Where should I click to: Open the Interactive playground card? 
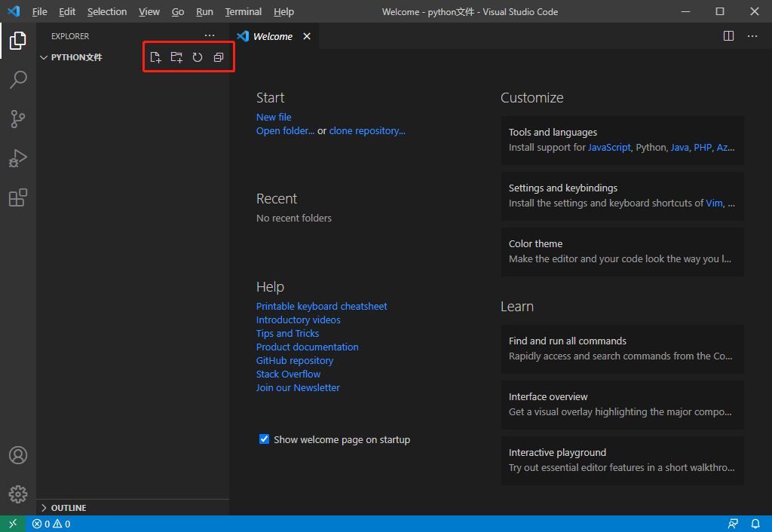622,460
